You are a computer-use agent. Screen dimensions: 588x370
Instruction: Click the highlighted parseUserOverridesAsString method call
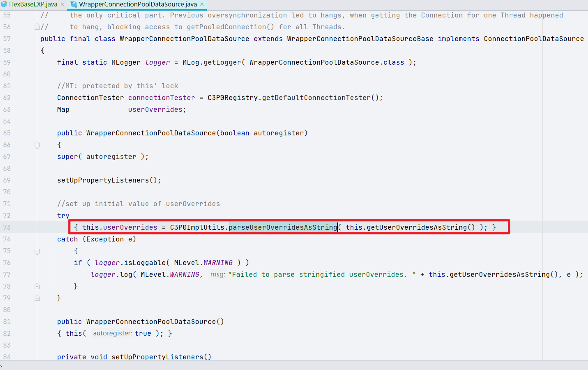[283, 227]
